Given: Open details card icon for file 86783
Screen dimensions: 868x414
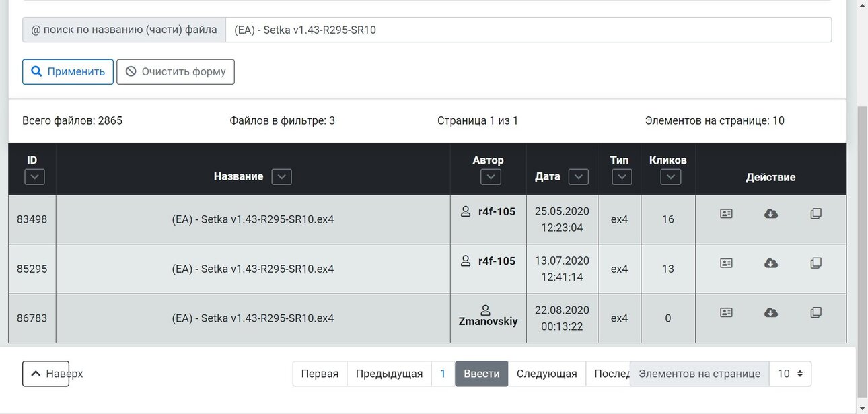Looking at the screenshot, I should [726, 312].
